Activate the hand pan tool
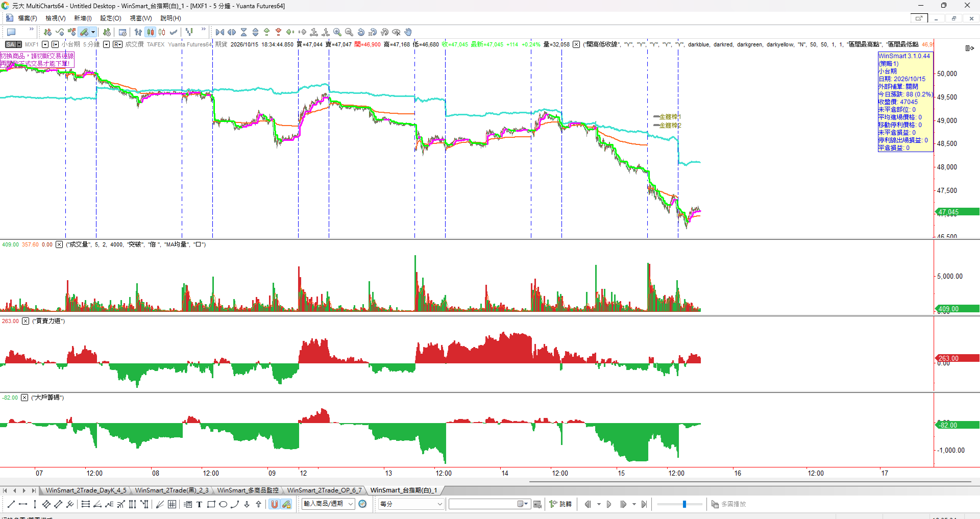The height and width of the screenshot is (519, 980). coord(408,32)
